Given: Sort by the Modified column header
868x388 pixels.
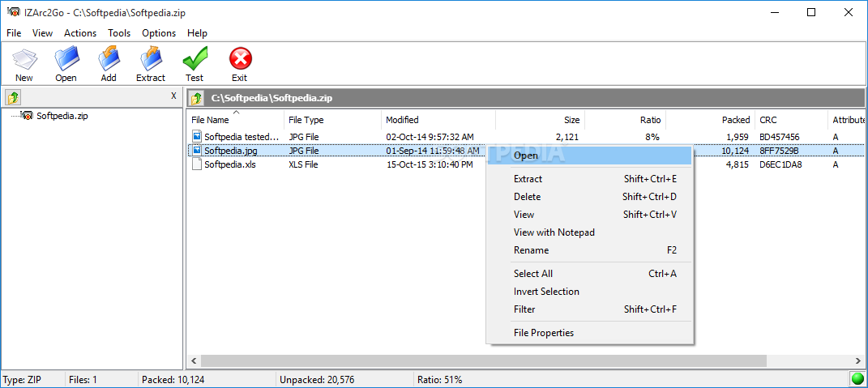Looking at the screenshot, I should tap(438, 120).
